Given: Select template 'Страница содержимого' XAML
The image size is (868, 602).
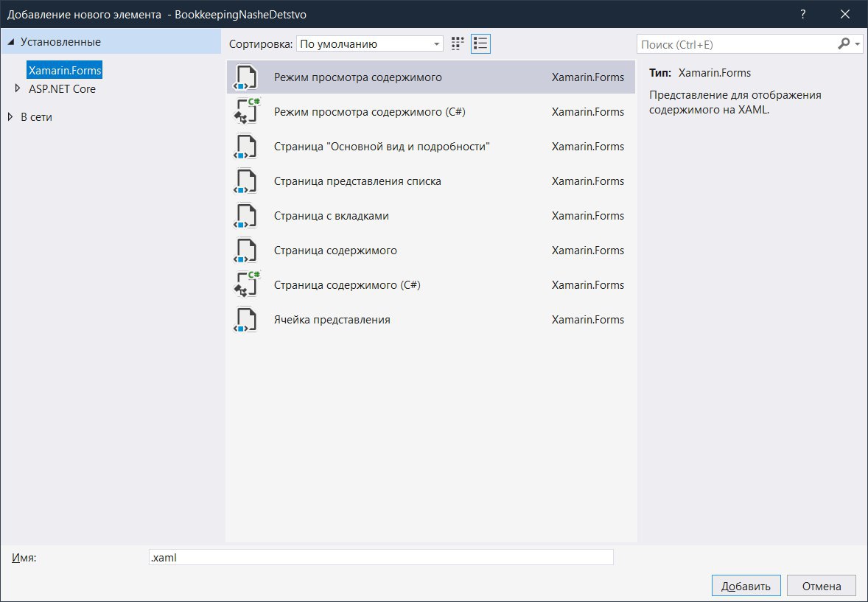Looking at the screenshot, I should [430, 251].
